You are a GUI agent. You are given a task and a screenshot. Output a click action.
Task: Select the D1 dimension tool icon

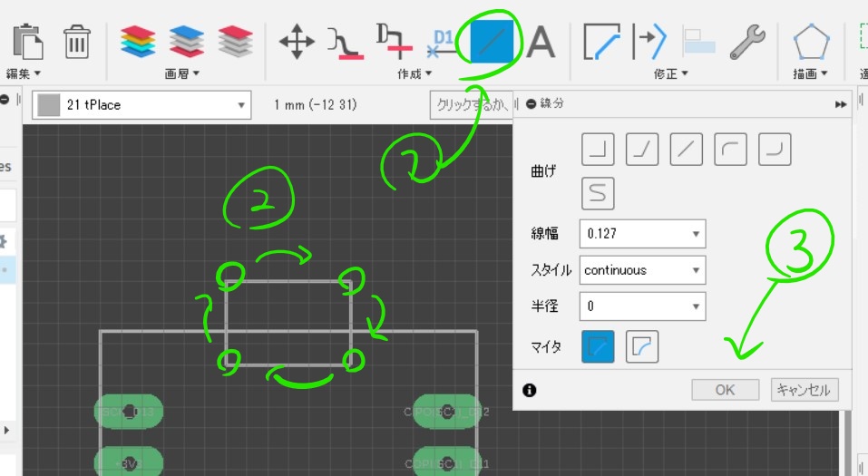tap(441, 44)
